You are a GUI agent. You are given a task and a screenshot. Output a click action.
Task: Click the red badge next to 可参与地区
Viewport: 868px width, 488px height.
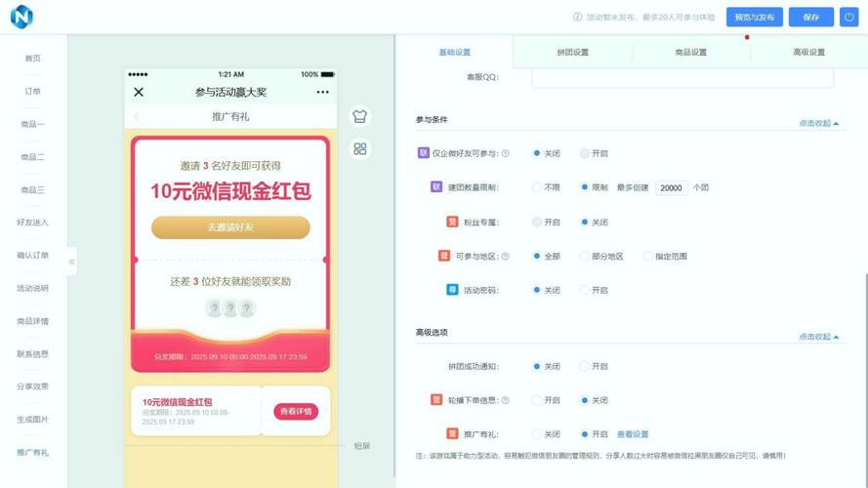point(444,256)
